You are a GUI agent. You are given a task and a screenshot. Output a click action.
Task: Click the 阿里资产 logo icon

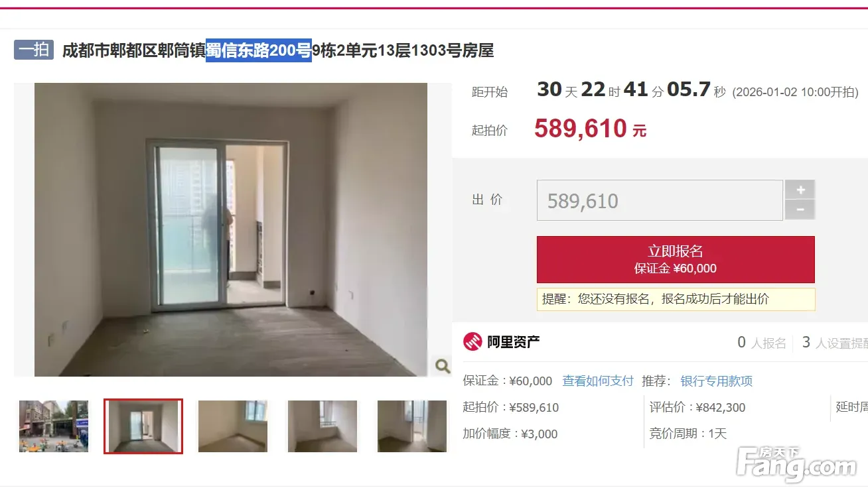(x=472, y=342)
